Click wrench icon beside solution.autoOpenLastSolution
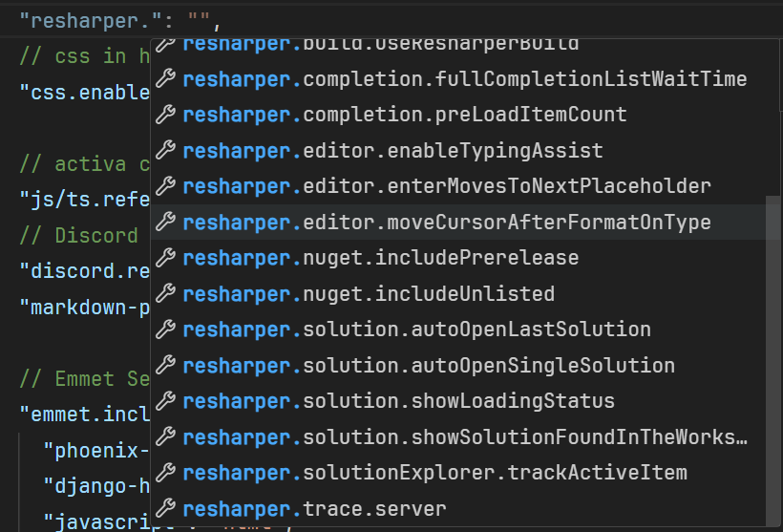Screen dimensions: 783x532 coord(165,329)
